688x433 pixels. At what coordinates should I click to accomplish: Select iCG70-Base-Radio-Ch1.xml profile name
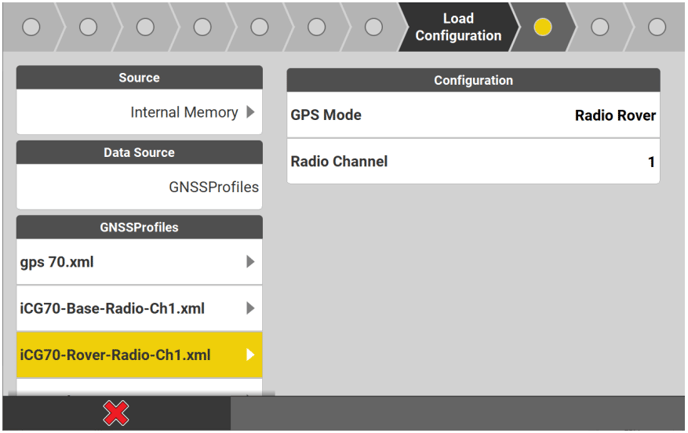click(x=112, y=309)
